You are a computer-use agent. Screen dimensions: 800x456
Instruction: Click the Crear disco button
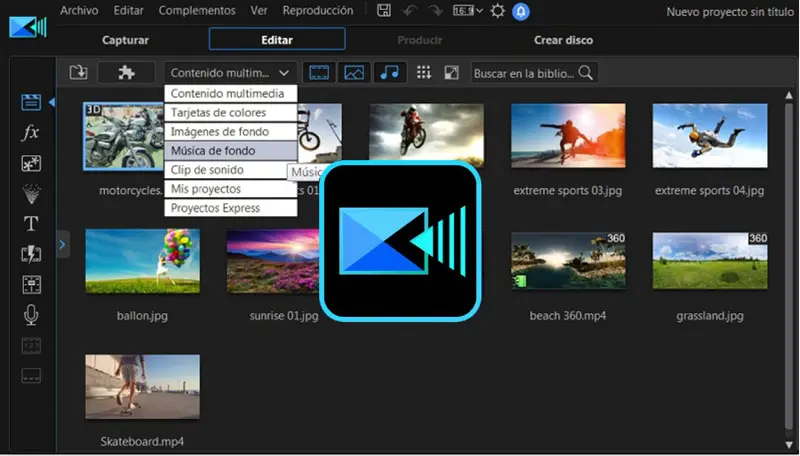click(563, 40)
